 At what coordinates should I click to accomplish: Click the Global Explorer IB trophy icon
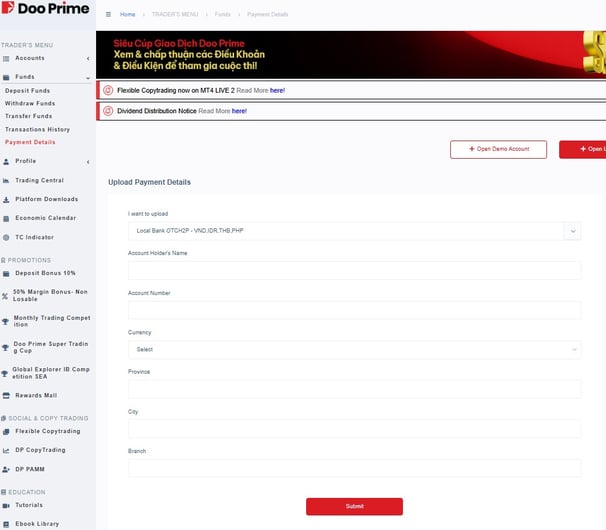pos(4,373)
